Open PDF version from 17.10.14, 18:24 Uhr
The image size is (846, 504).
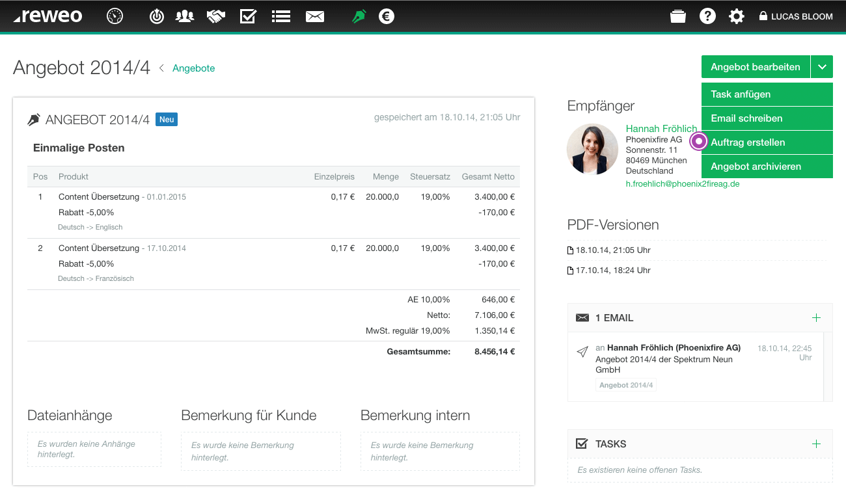pos(609,271)
